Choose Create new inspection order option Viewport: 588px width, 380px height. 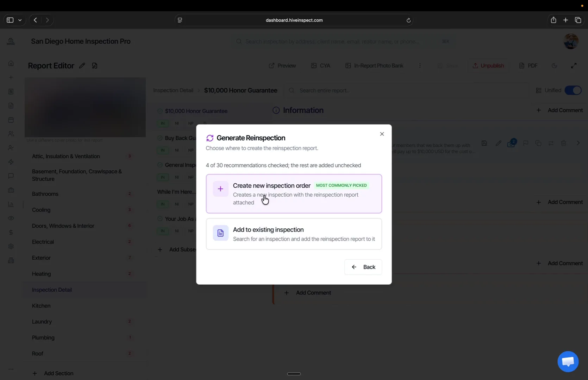(x=294, y=194)
